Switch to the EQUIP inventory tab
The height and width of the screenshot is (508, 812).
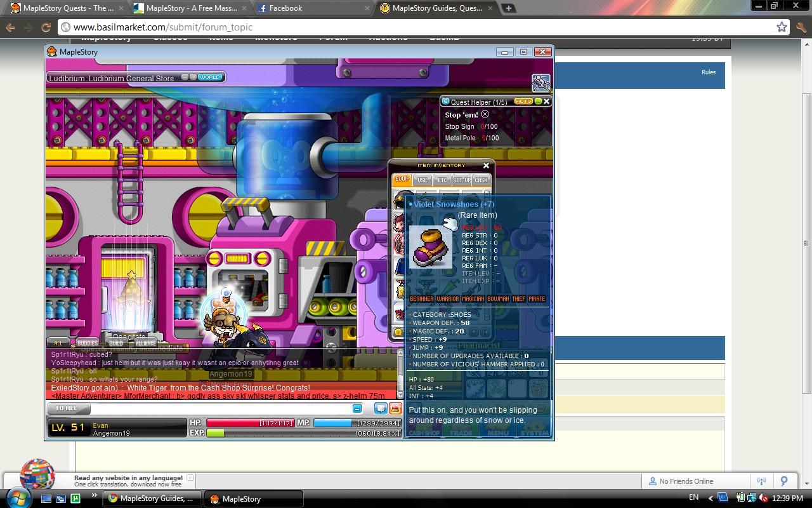click(402, 180)
